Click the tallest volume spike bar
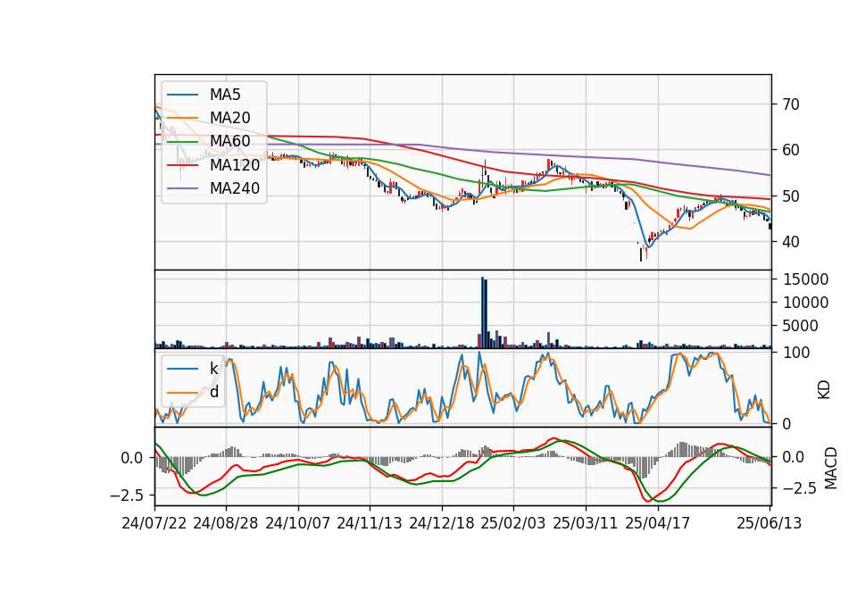 click(x=482, y=312)
